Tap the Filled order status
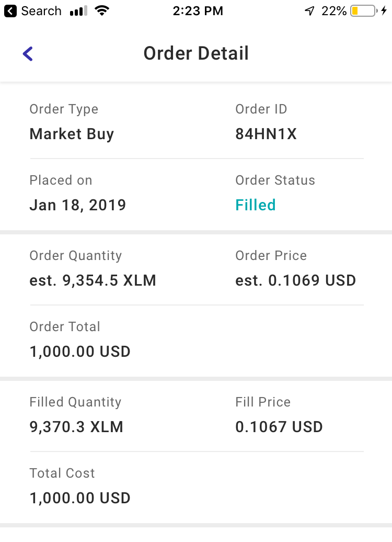 click(x=256, y=205)
